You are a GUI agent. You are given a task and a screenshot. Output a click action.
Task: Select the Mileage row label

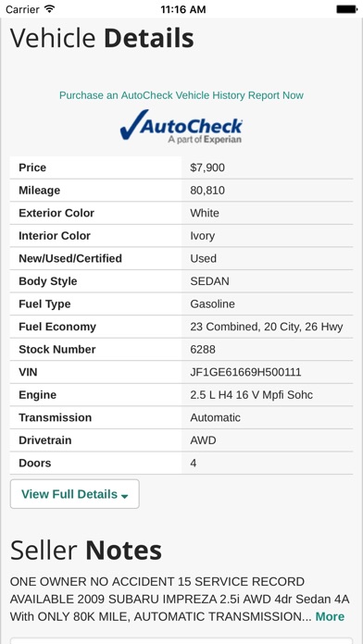40,191
